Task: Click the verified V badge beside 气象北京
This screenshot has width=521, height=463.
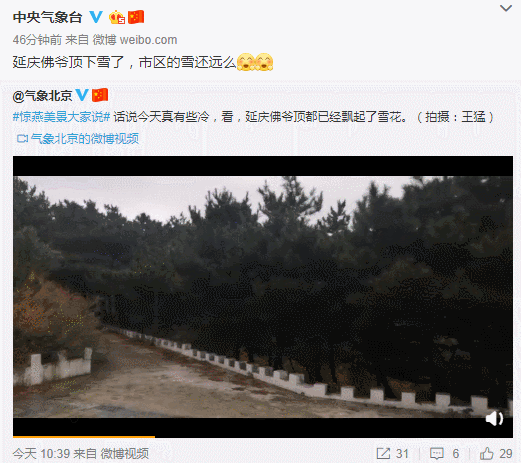Action: click(x=82, y=95)
